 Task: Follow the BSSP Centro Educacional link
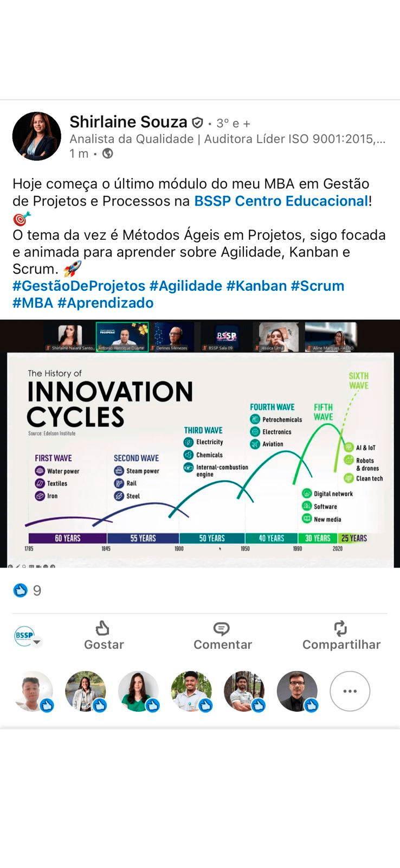click(x=281, y=201)
